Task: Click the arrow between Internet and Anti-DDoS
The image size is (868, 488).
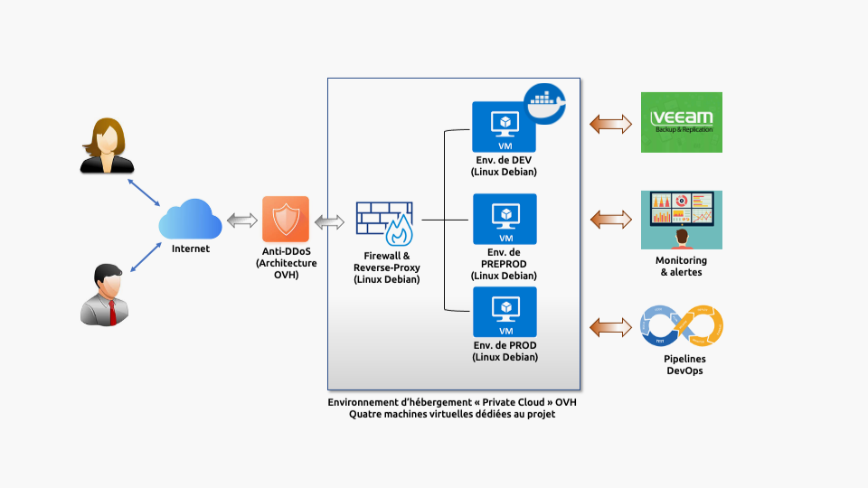Action: [x=242, y=220]
